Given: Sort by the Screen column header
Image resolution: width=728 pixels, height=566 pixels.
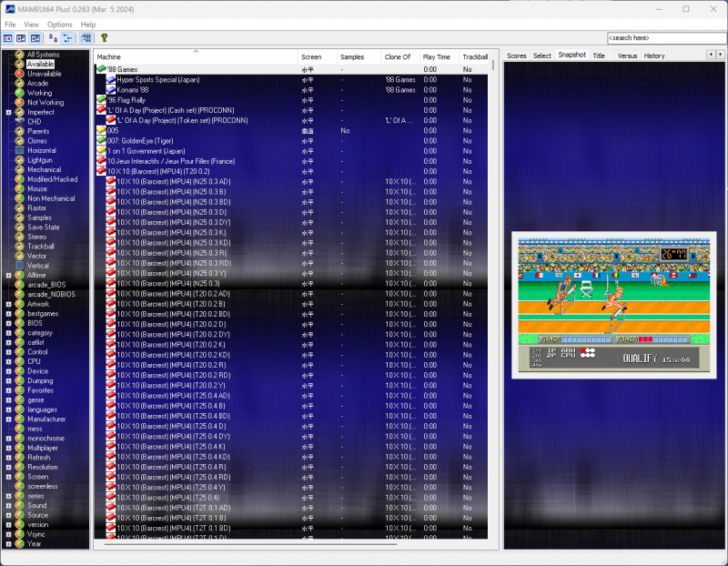Looking at the screenshot, I should [x=317, y=56].
